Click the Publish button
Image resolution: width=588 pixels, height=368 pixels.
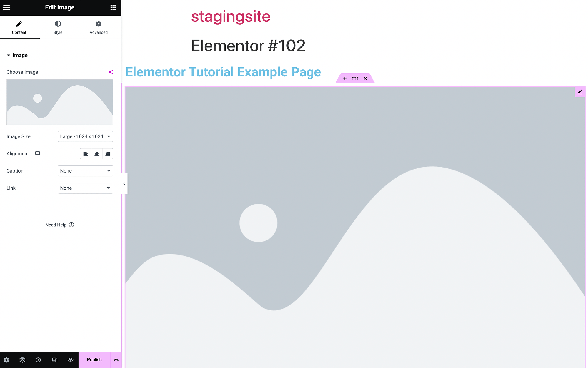(x=94, y=360)
